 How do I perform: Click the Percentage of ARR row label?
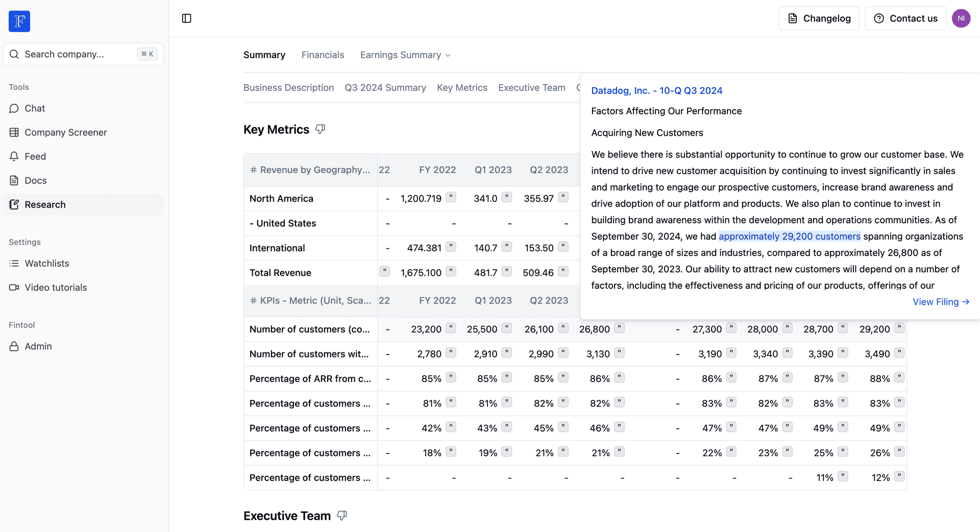(x=310, y=379)
